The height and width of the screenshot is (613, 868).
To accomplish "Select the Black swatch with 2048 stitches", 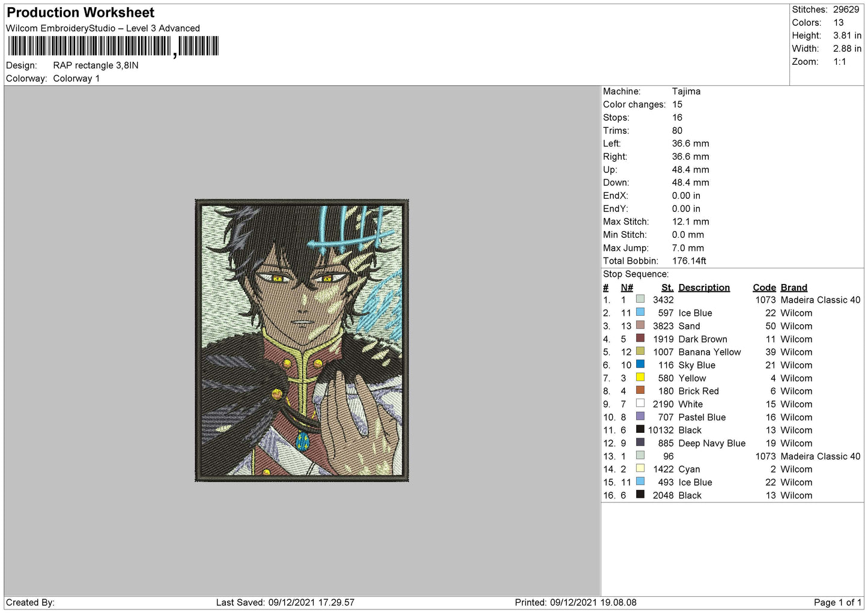I will coord(640,495).
